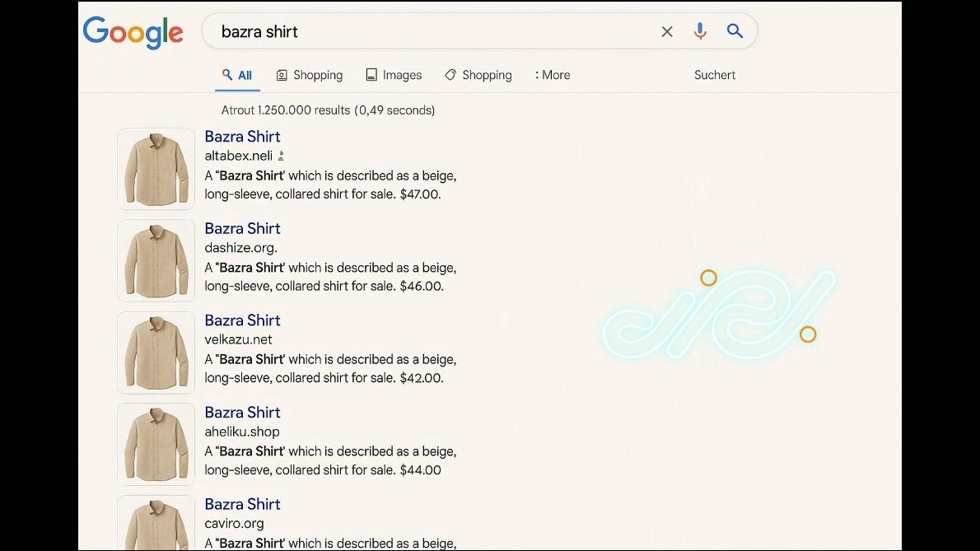
Task: Click the search field containing 'bazra shirt'
Action: [479, 31]
